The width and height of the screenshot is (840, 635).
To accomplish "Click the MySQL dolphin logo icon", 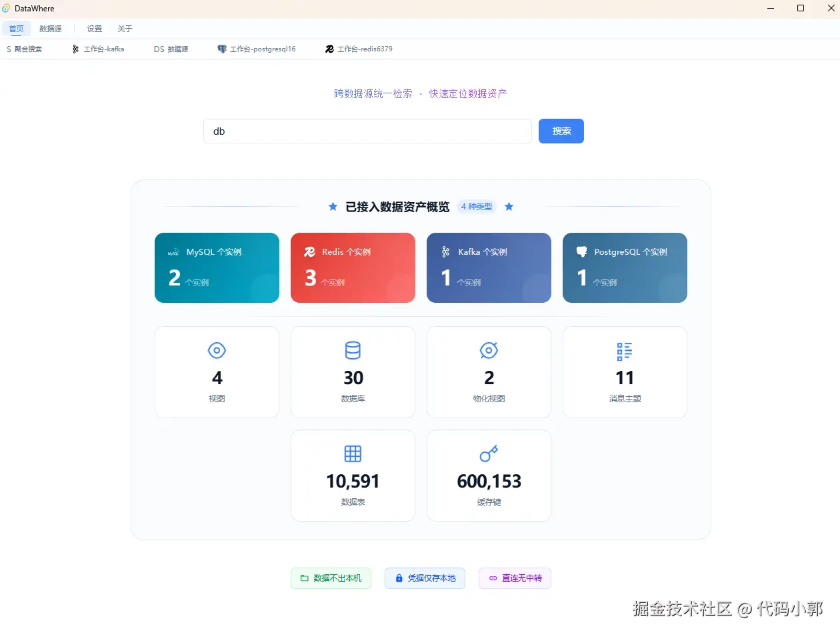I will (173, 252).
